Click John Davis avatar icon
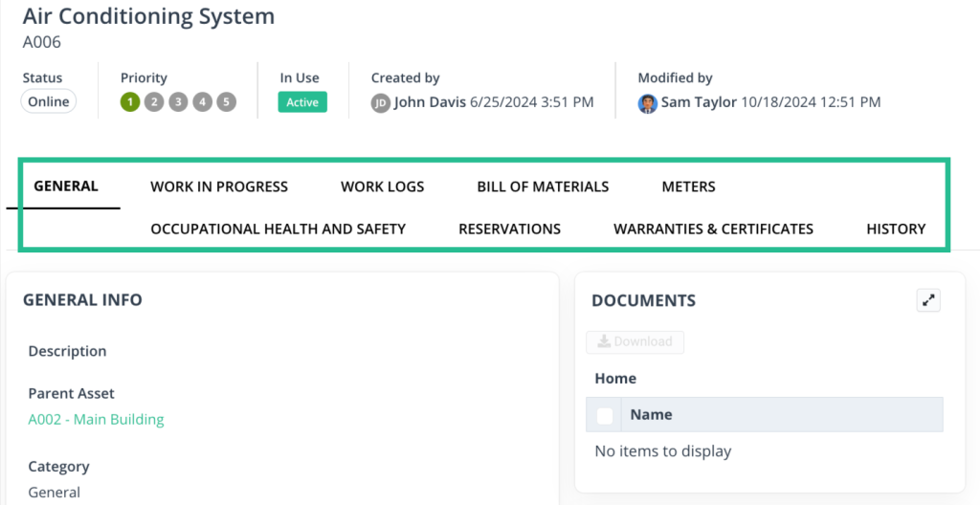The width and height of the screenshot is (980, 505). coord(381,103)
